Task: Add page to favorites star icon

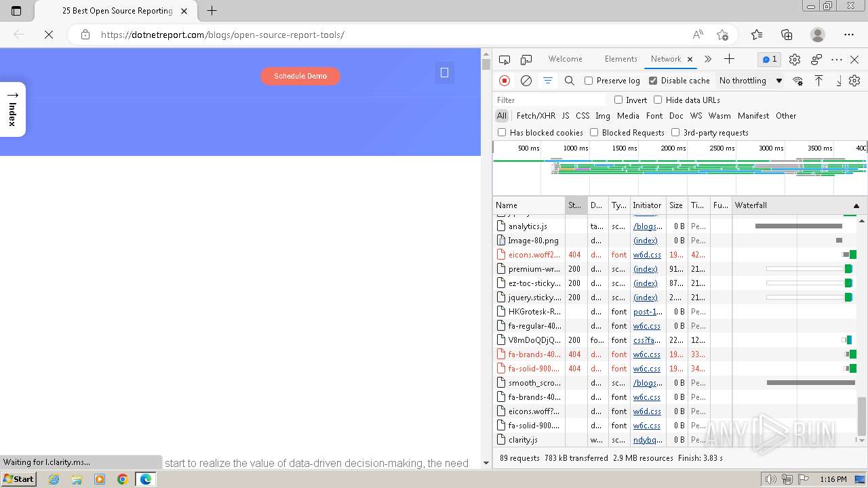Action: (x=722, y=35)
